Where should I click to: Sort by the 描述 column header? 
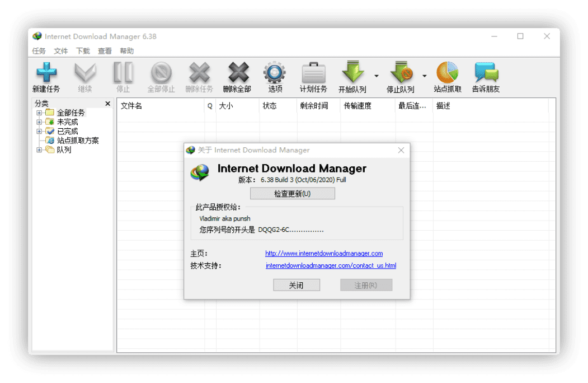coord(491,106)
